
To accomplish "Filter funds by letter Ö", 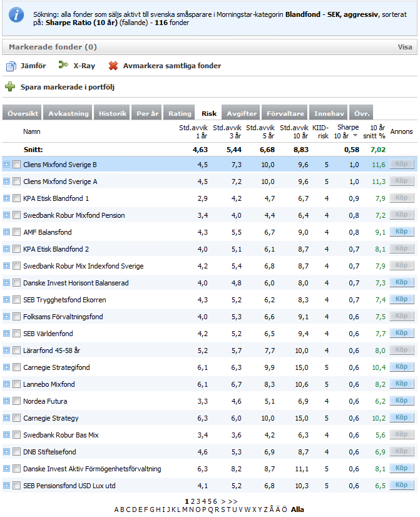I will pos(285,509).
